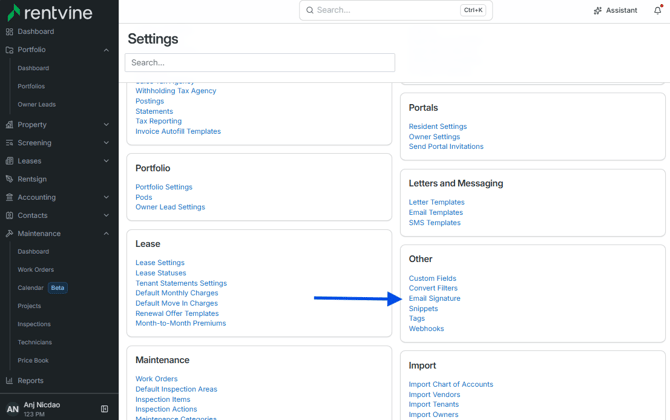This screenshot has width=670, height=420.
Task: Click the AN user avatar
Action: coord(12,409)
